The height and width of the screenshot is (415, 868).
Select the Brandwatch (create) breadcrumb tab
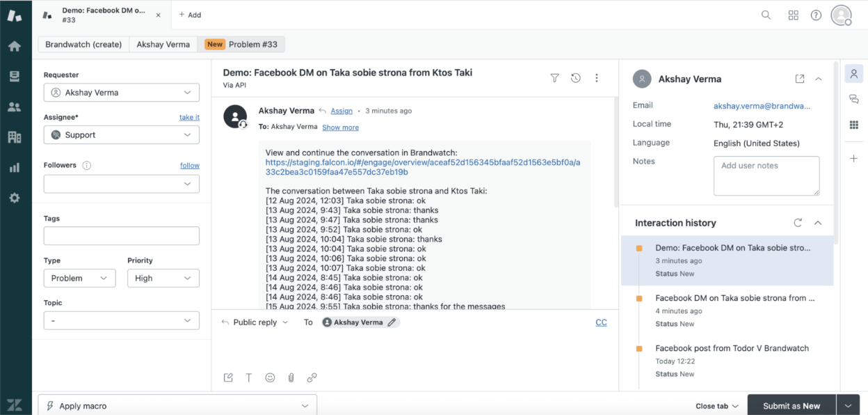coord(83,45)
